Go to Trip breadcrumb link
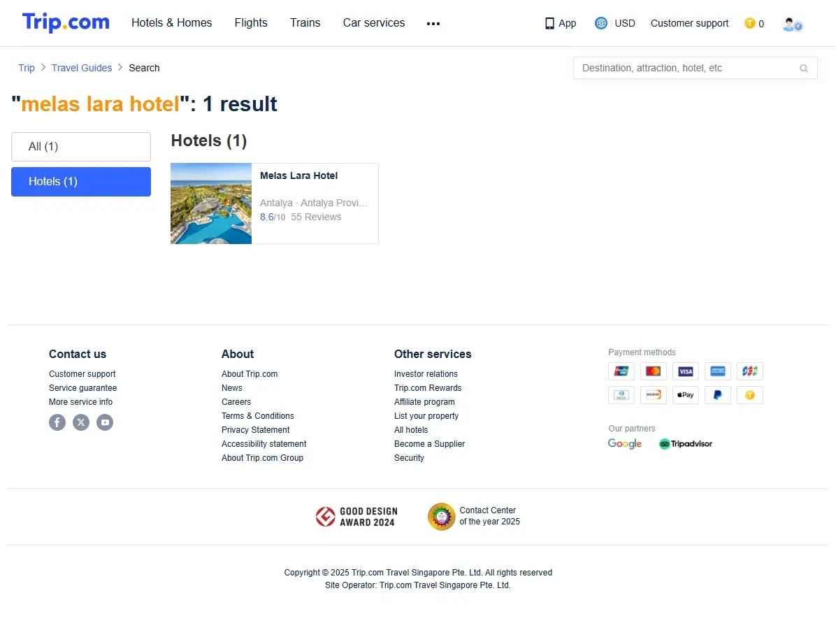This screenshot has height=644, width=836. click(26, 68)
